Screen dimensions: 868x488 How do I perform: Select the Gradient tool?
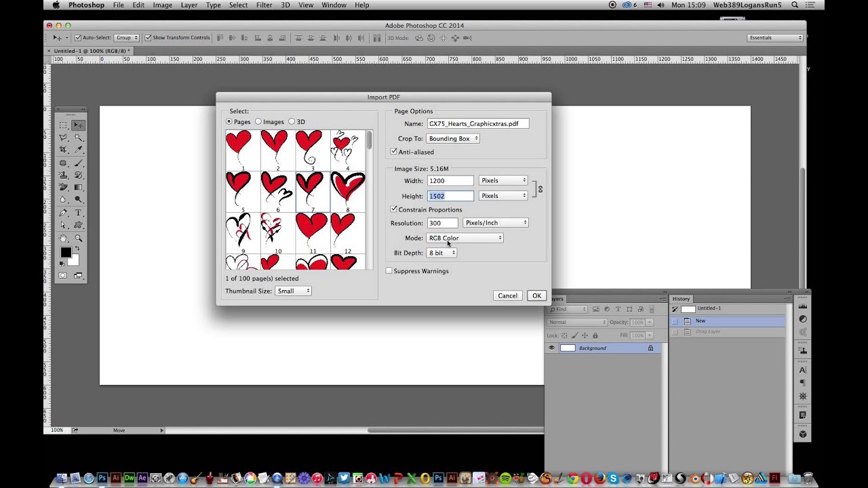(x=79, y=187)
